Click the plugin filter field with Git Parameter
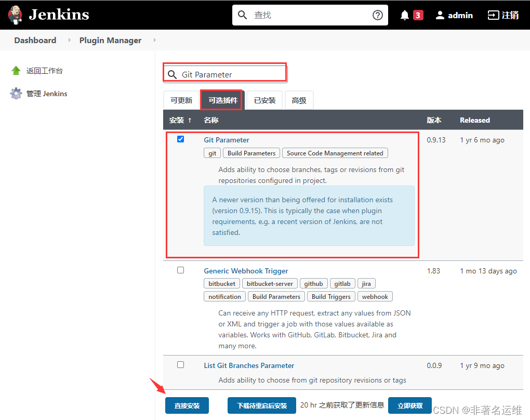The height and width of the screenshot is (420, 530). (x=225, y=73)
